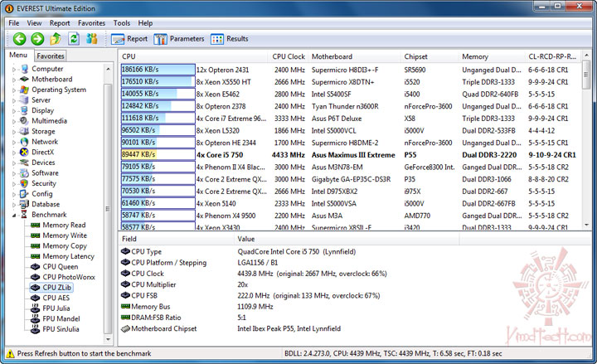Click tree panel scrollbar down arrow
The height and width of the screenshot is (364, 597).
point(108,338)
